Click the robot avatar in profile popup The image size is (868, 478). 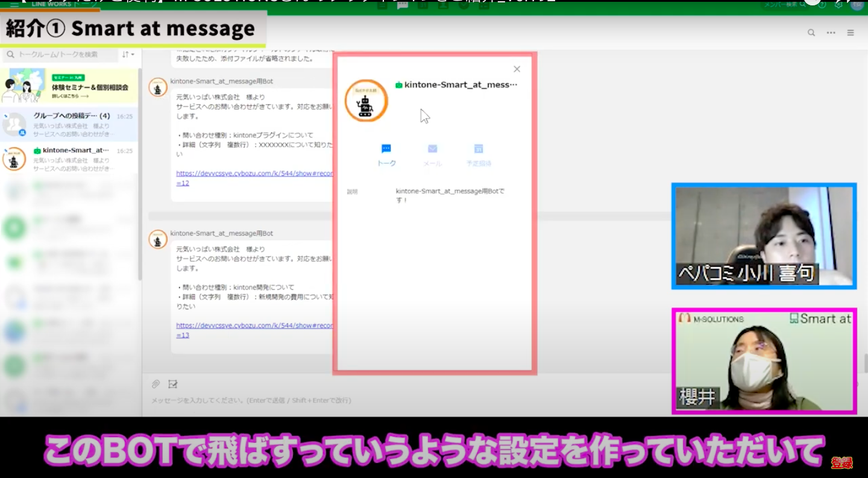coord(366,101)
